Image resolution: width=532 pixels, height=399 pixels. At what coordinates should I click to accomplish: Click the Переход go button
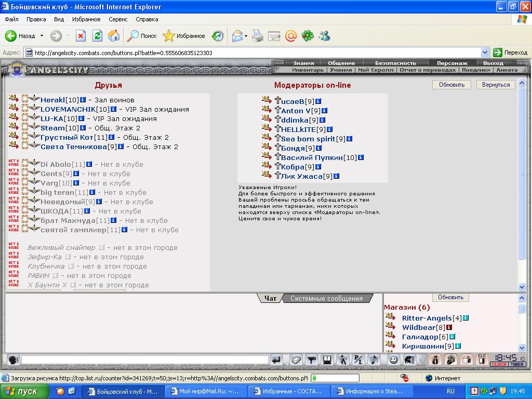coord(510,52)
